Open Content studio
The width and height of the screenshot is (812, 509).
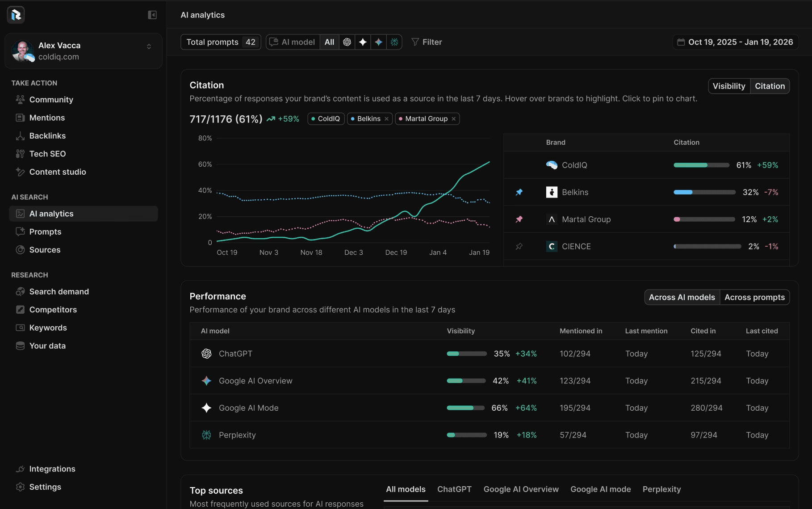pyautogui.click(x=84, y=172)
